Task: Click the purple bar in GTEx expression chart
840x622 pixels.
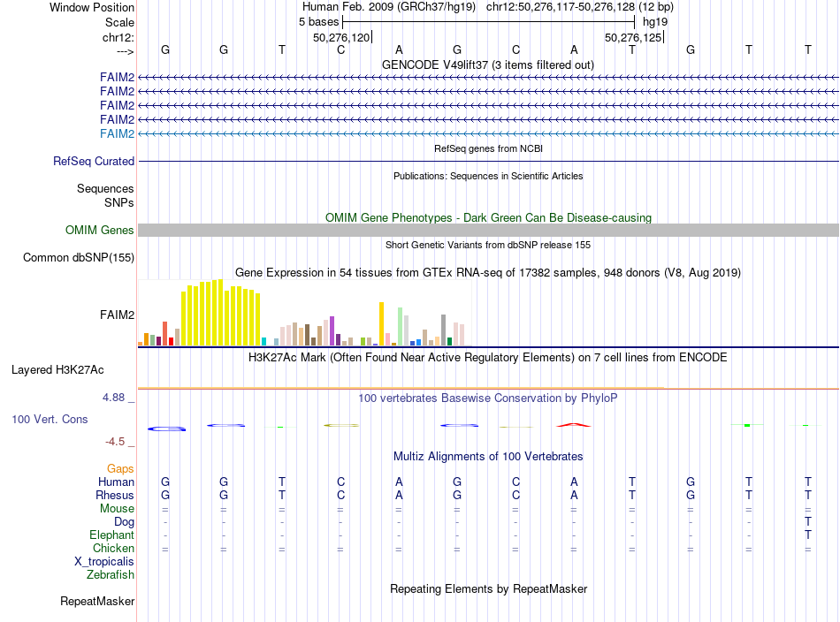Action: (332, 330)
